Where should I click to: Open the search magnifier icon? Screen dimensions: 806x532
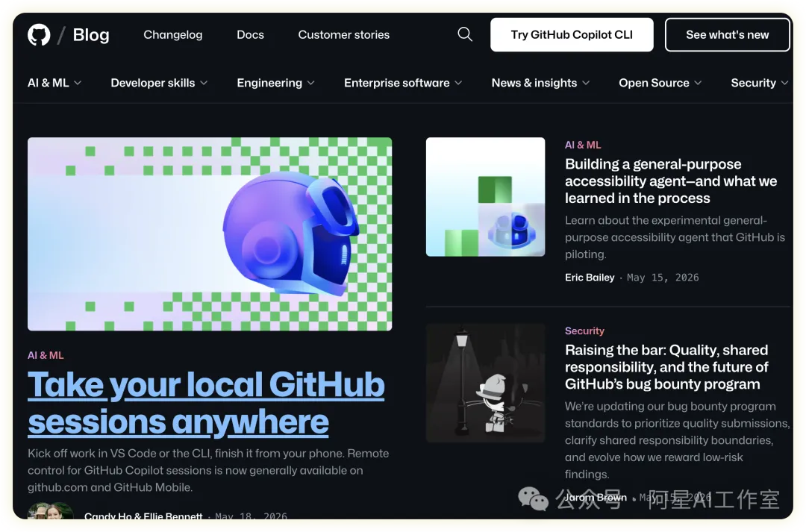pos(465,34)
